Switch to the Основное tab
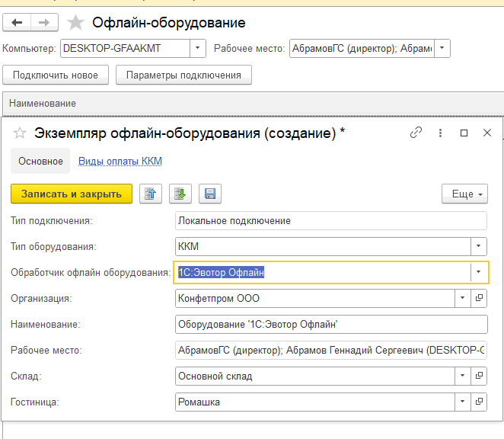The height and width of the screenshot is (439, 504). click(x=40, y=161)
